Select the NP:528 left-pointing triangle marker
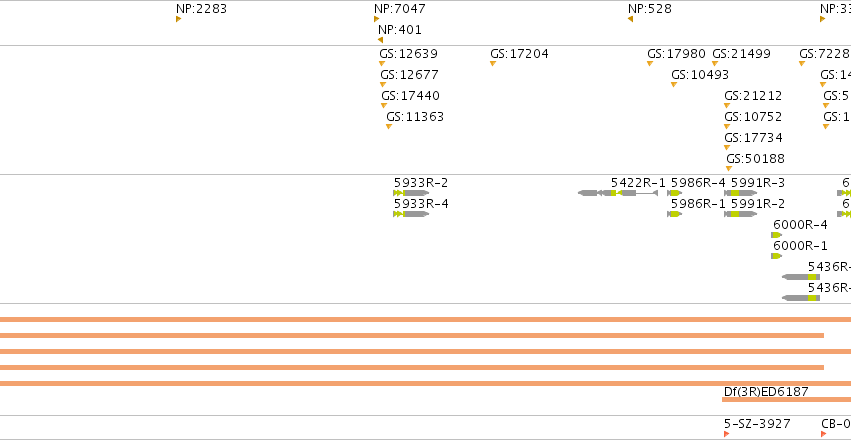Screen dimensions: 851x440 (630, 20)
